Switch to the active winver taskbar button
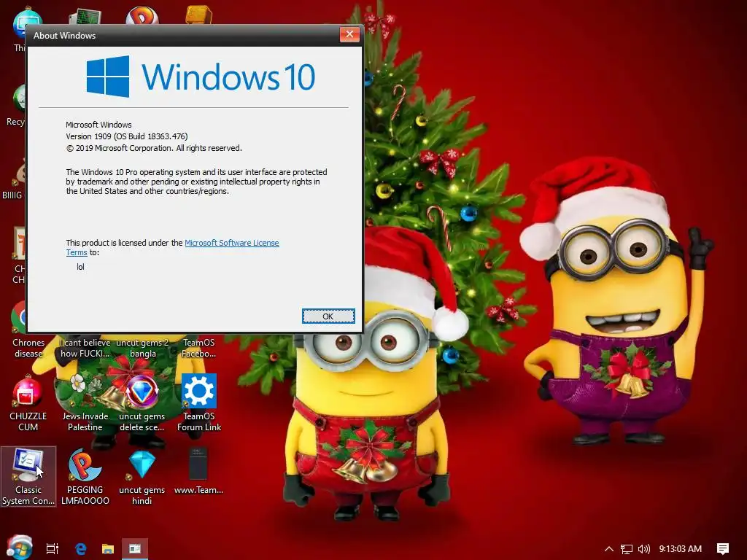The image size is (747, 560). [135, 548]
